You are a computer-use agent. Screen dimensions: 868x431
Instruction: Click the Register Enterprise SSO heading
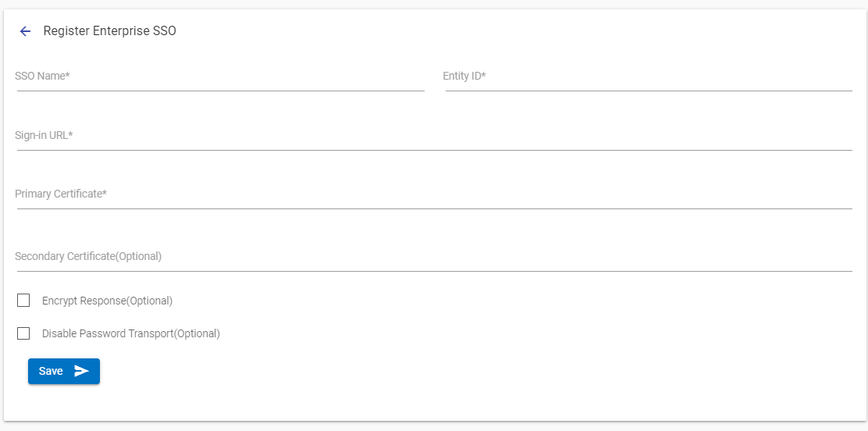coord(110,31)
